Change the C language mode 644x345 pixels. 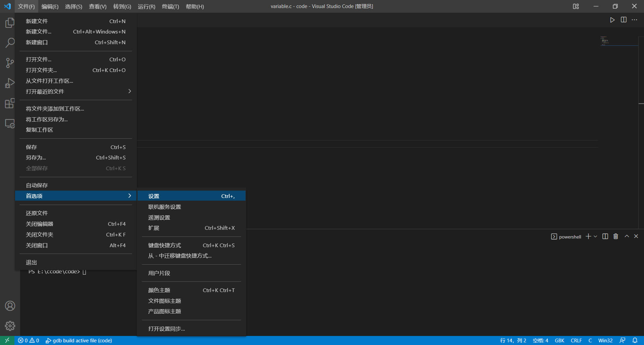click(x=590, y=340)
